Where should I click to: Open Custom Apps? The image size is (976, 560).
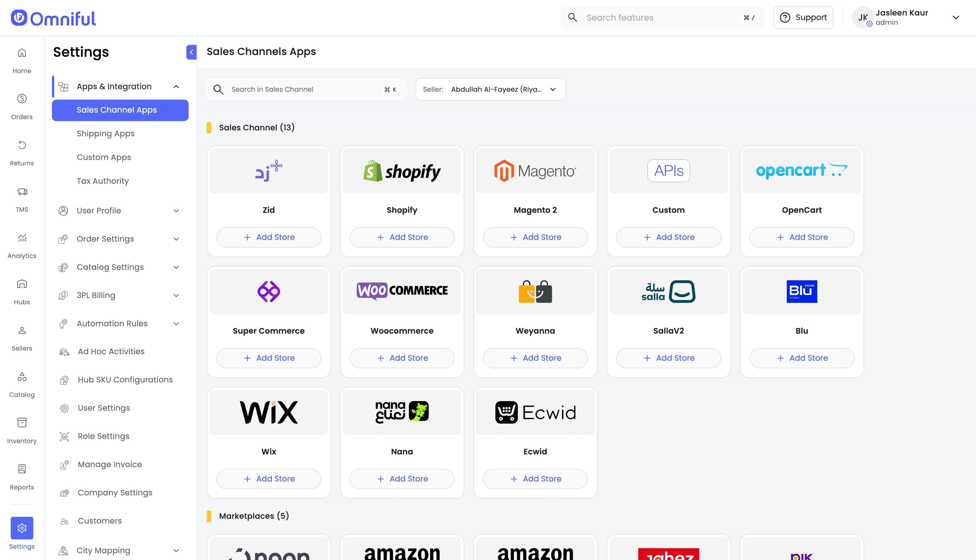[x=103, y=157]
